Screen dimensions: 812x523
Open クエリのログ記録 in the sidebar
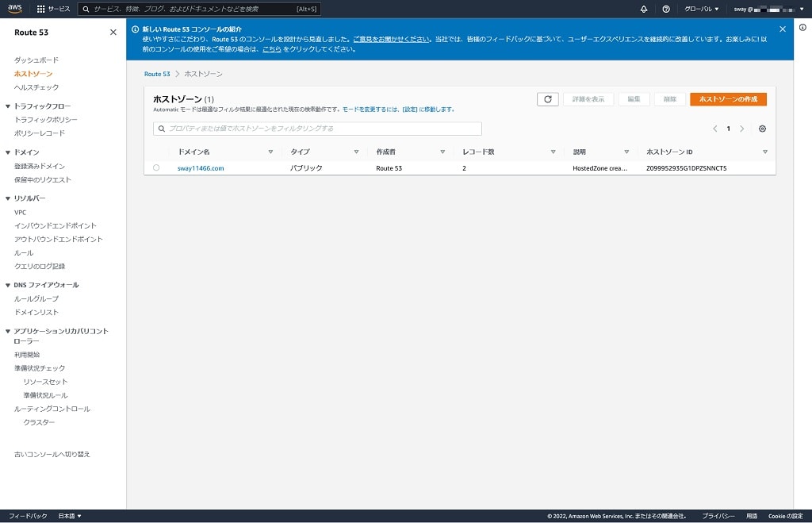pyautogui.click(x=40, y=267)
